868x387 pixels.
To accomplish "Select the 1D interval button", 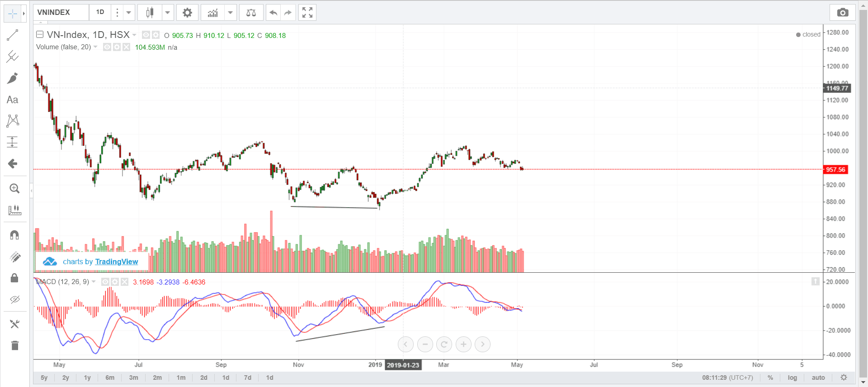I will pos(100,12).
